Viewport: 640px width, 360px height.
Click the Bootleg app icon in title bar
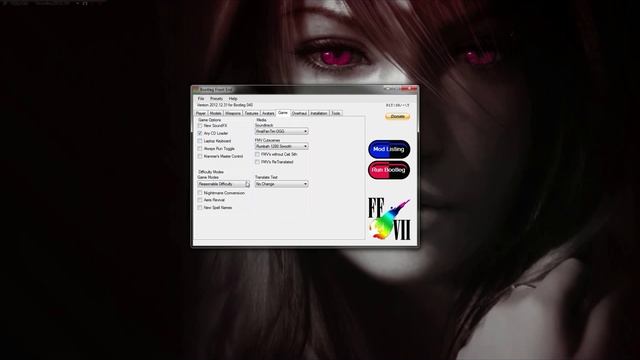coord(196,89)
